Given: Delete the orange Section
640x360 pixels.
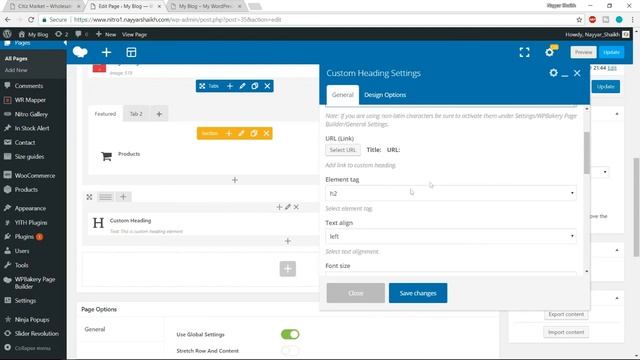Looking at the screenshot, I should 267,133.
